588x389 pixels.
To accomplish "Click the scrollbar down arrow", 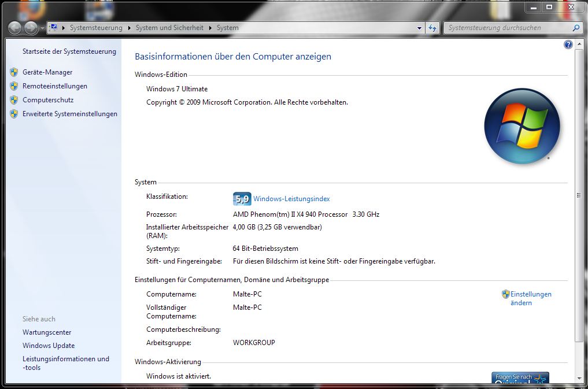I will click(x=579, y=379).
